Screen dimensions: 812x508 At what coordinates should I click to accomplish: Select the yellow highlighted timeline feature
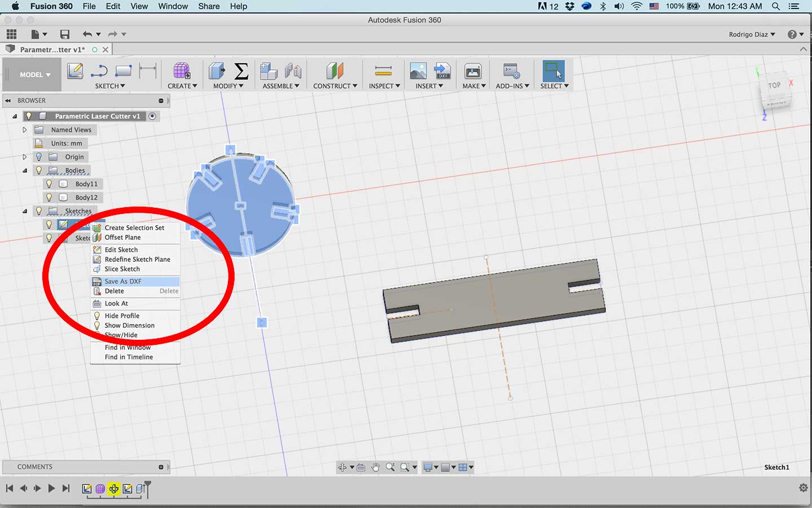[x=114, y=489]
